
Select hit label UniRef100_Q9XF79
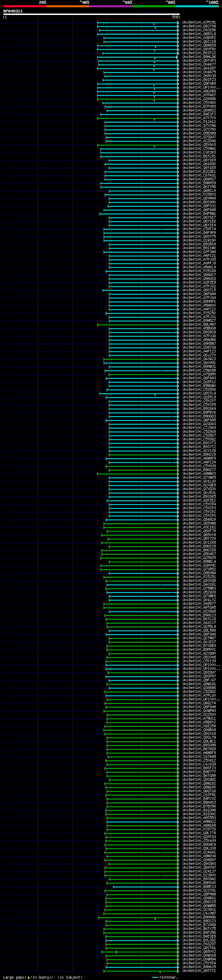pos(199,531)
